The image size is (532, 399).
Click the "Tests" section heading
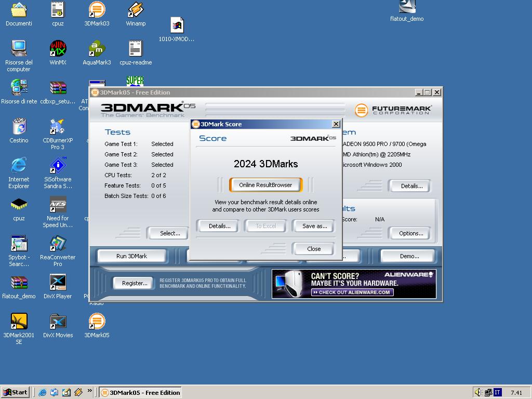point(117,132)
